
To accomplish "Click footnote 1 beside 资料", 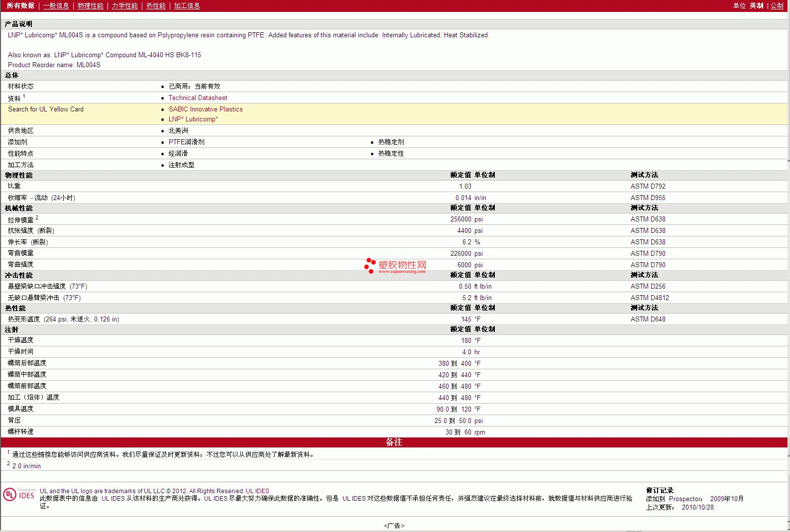I will 24,97.
